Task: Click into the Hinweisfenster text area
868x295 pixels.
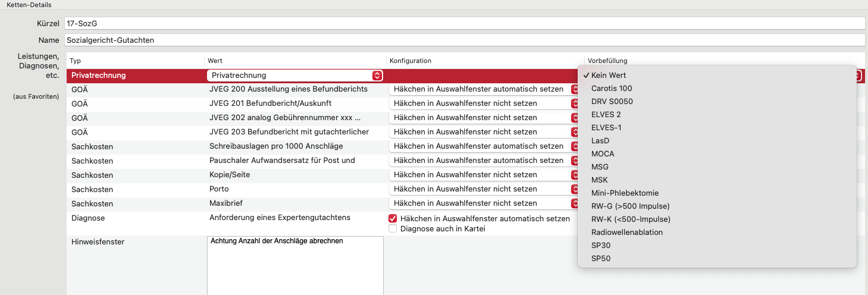Action: click(295, 265)
